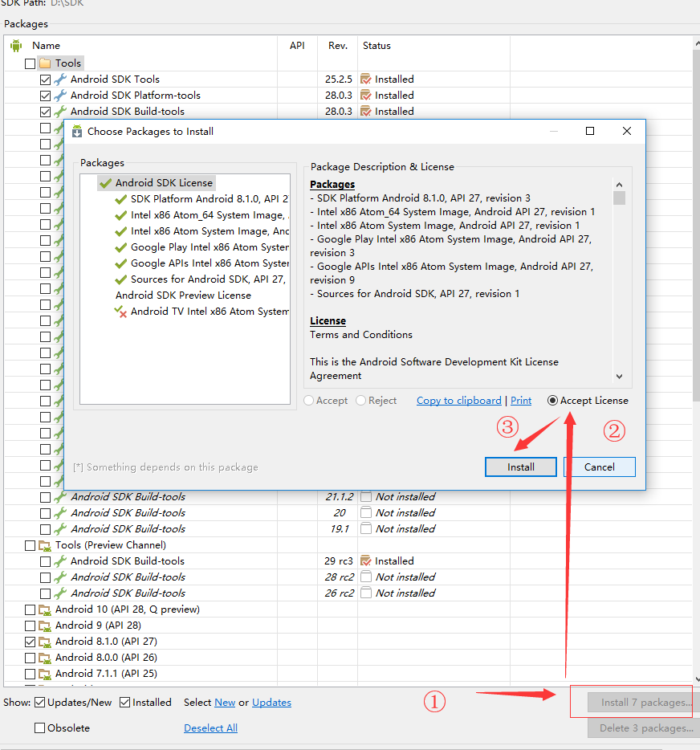Open Copy to clipboard link
700x750 pixels.
pyautogui.click(x=459, y=401)
